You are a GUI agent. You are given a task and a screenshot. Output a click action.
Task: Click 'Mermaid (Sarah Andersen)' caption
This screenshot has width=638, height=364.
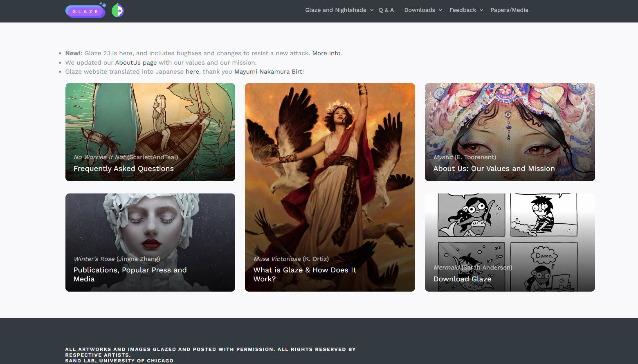473,267
